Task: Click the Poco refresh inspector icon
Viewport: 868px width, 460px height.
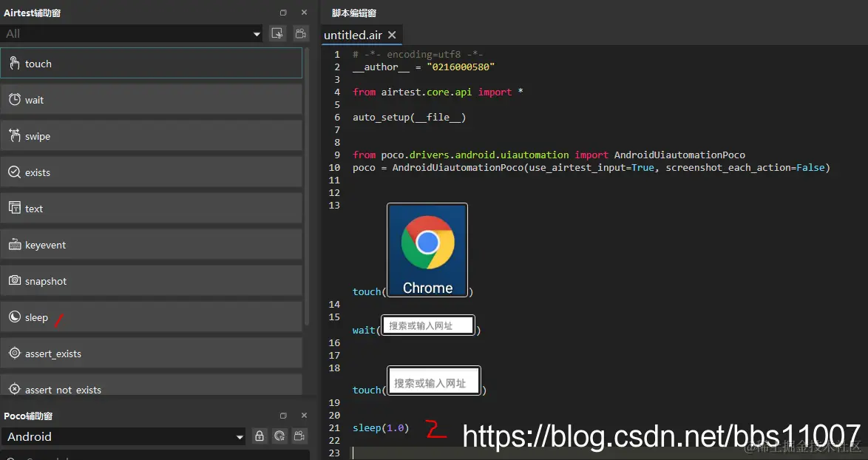Action: [x=279, y=436]
